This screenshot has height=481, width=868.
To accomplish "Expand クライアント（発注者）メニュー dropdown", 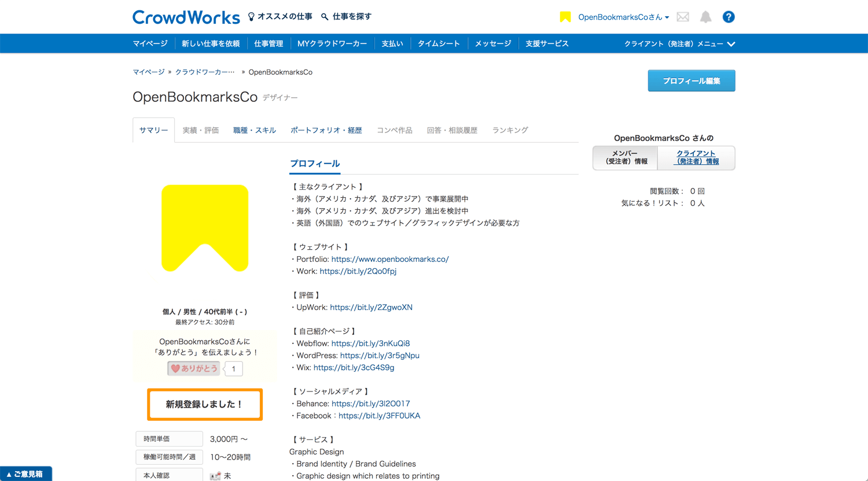I will (679, 44).
